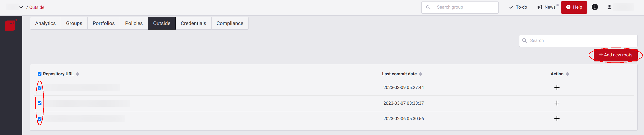Screen dimensions: 644x135
Task: Open the red Help button
Action: pyautogui.click(x=574, y=7)
